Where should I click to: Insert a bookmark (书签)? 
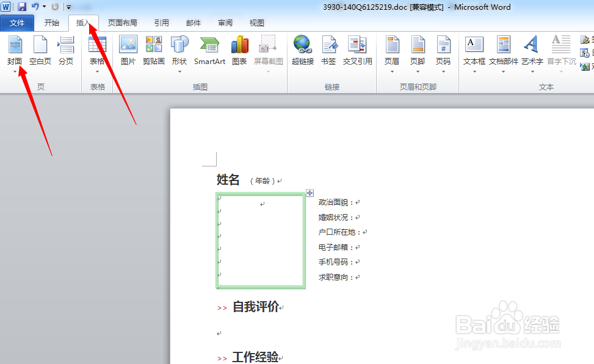click(328, 51)
